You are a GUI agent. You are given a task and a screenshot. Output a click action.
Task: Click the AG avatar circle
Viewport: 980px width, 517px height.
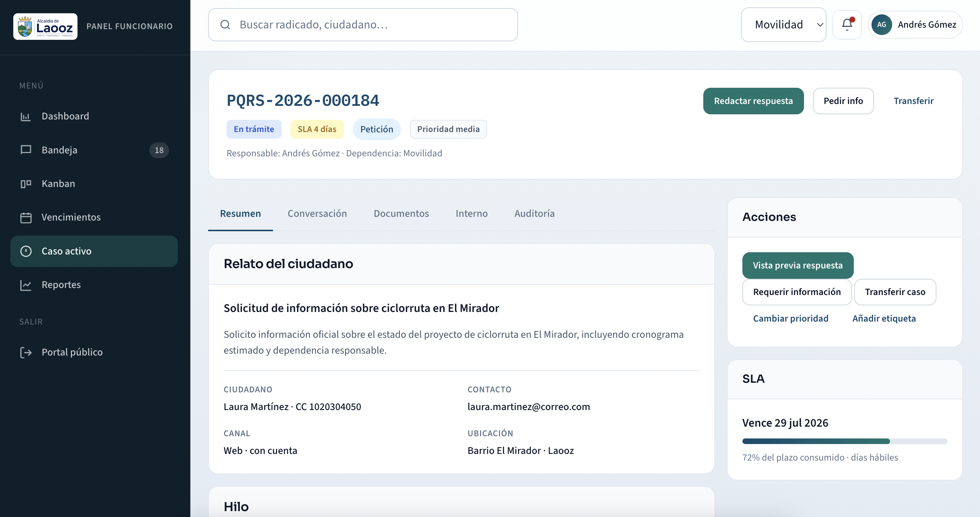881,25
